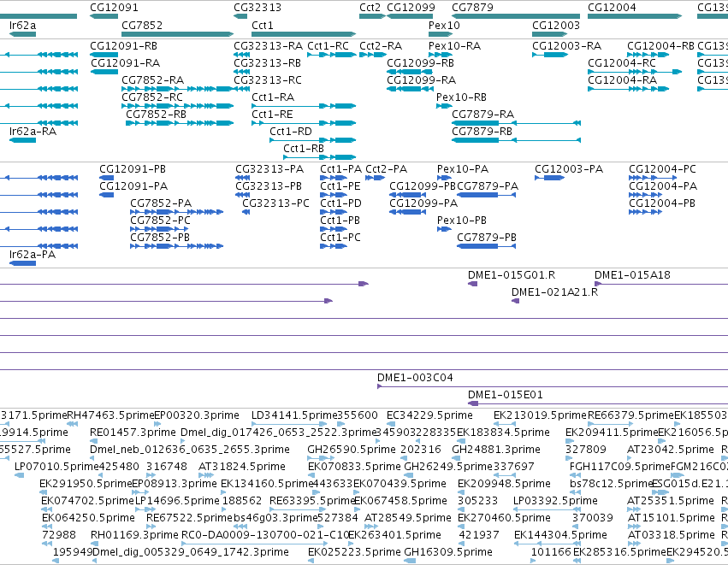The height and width of the screenshot is (565, 728).
Task: Select the CG12003 gene label
Action: [x=556, y=25]
